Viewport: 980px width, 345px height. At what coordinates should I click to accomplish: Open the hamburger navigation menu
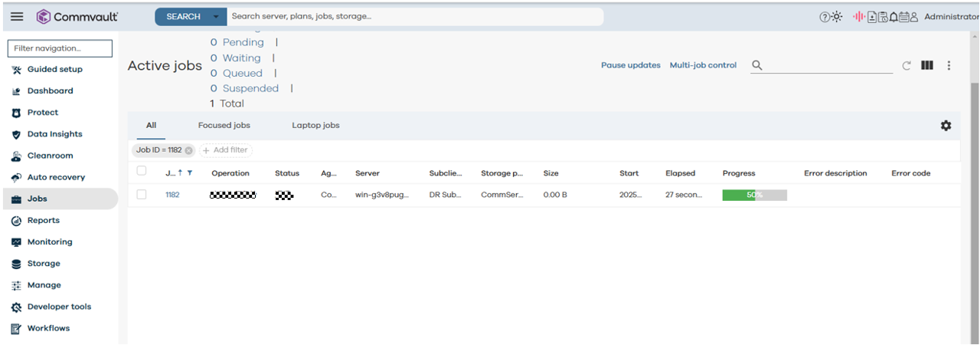pos(17,16)
